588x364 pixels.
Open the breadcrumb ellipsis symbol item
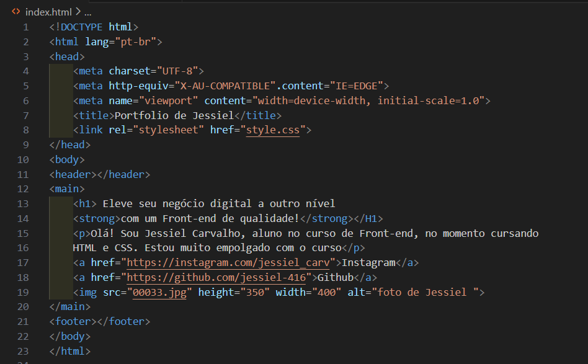(87, 11)
